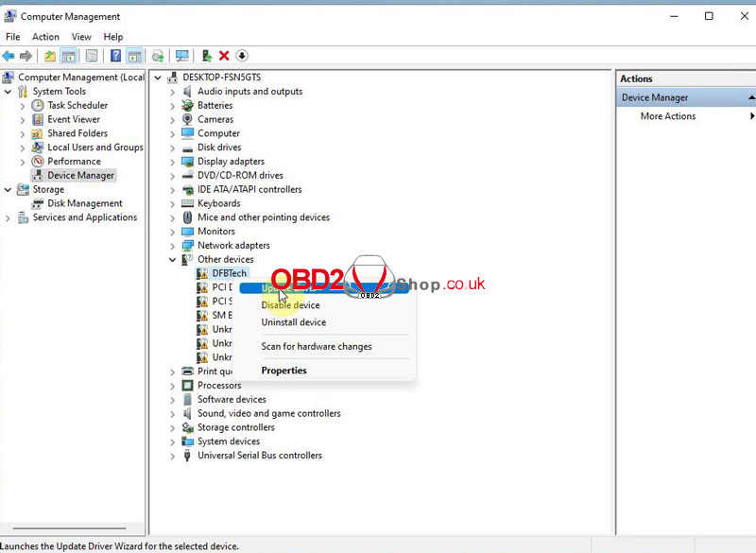Click the scan for hardware changes monitor icon

(182, 57)
